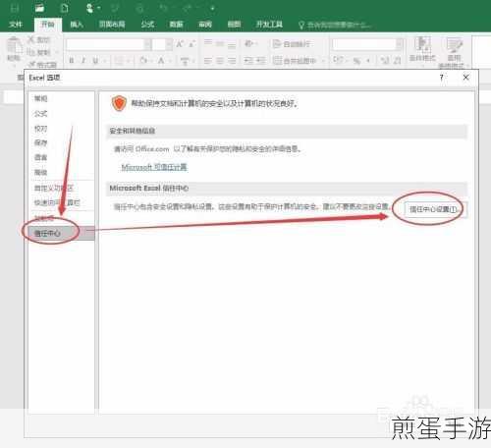Close the Excel Options dialog with X

click(x=466, y=78)
